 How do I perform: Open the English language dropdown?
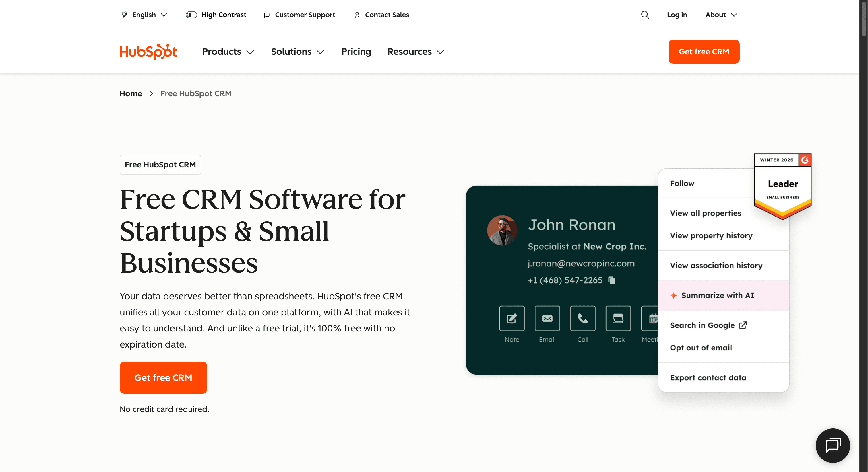tap(144, 15)
